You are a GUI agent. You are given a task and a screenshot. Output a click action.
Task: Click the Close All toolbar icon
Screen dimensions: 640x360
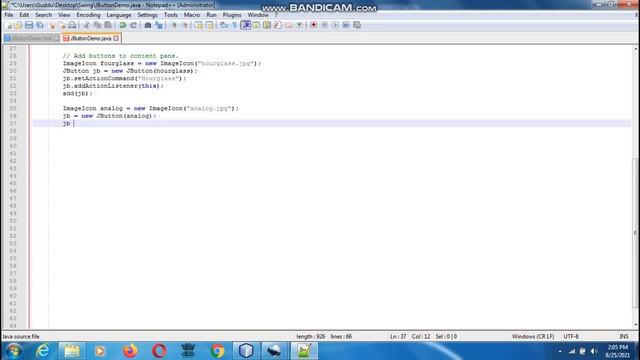(x=62, y=25)
